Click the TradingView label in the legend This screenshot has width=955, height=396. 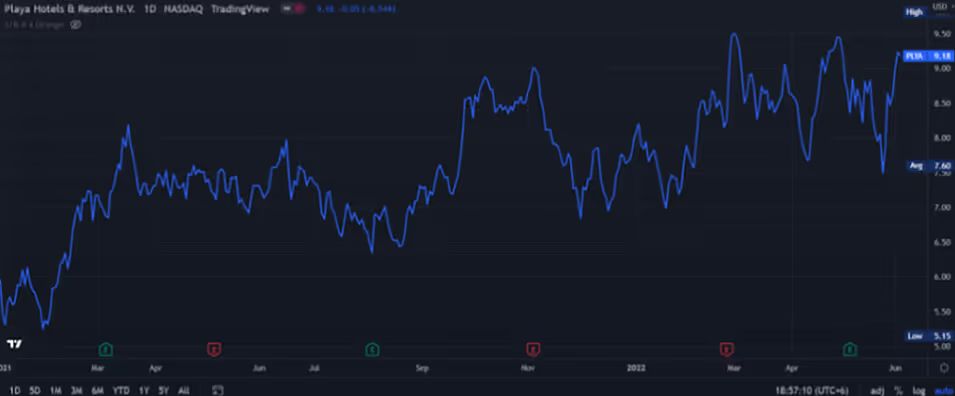239,9
